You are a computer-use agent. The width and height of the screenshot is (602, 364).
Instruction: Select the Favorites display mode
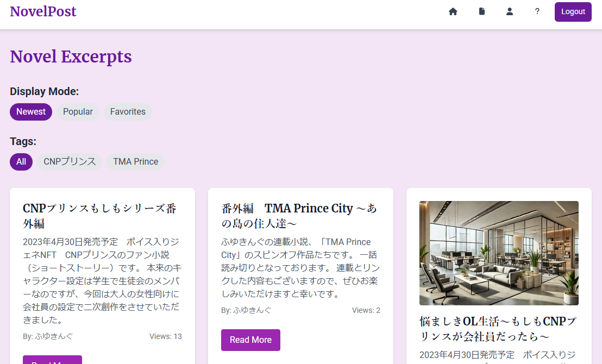pyautogui.click(x=128, y=111)
